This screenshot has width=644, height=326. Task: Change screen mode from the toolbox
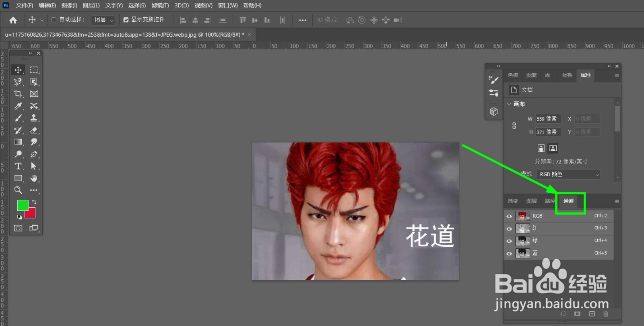click(x=34, y=228)
